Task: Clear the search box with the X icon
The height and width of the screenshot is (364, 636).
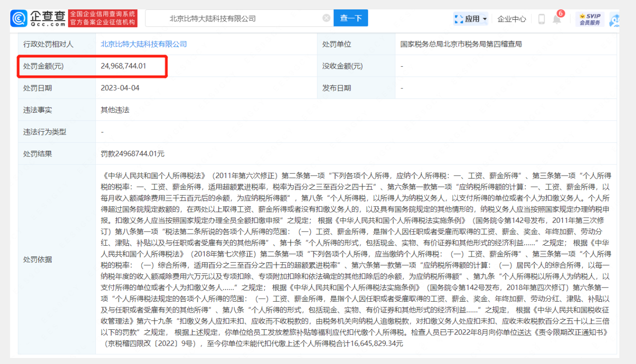Action: point(327,18)
